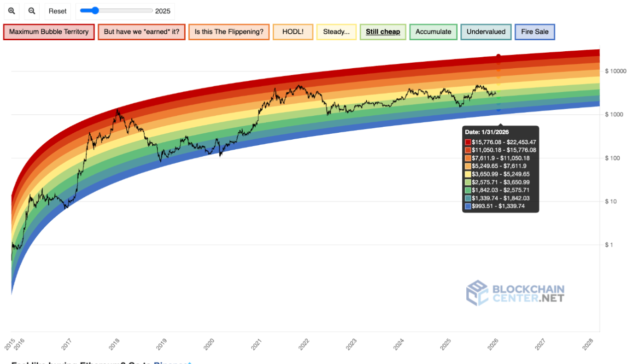Toggle the HODL! legend band
The image size is (633, 364).
[x=293, y=32]
